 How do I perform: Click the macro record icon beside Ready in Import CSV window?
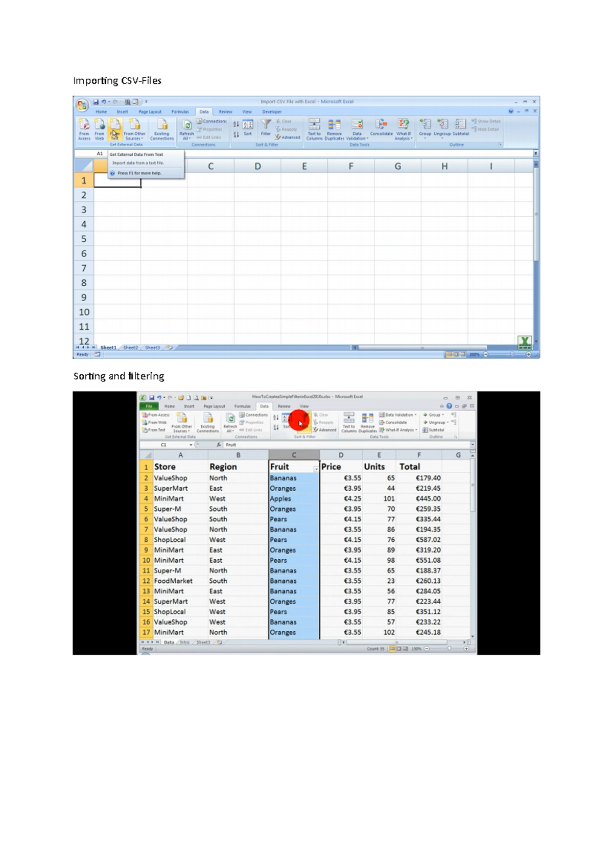pyautogui.click(x=97, y=354)
